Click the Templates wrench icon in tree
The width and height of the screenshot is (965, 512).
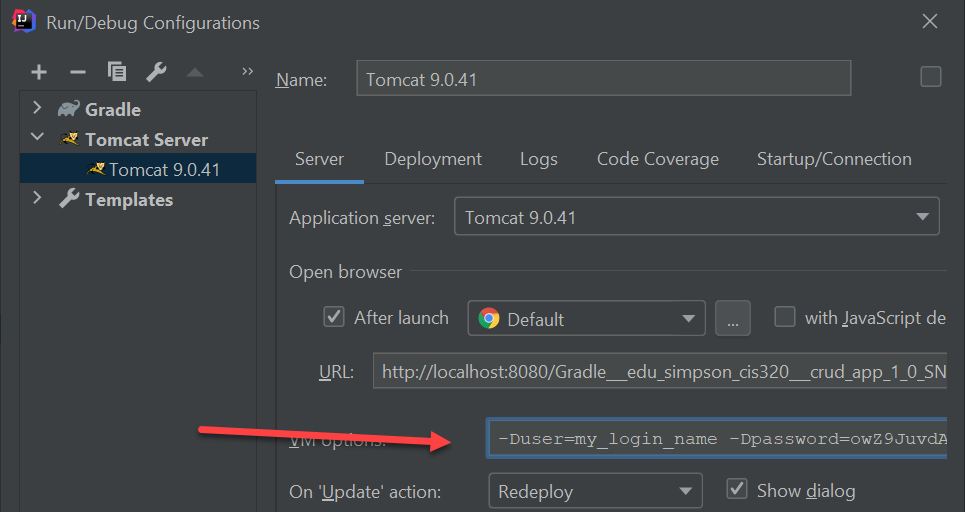tap(69, 199)
